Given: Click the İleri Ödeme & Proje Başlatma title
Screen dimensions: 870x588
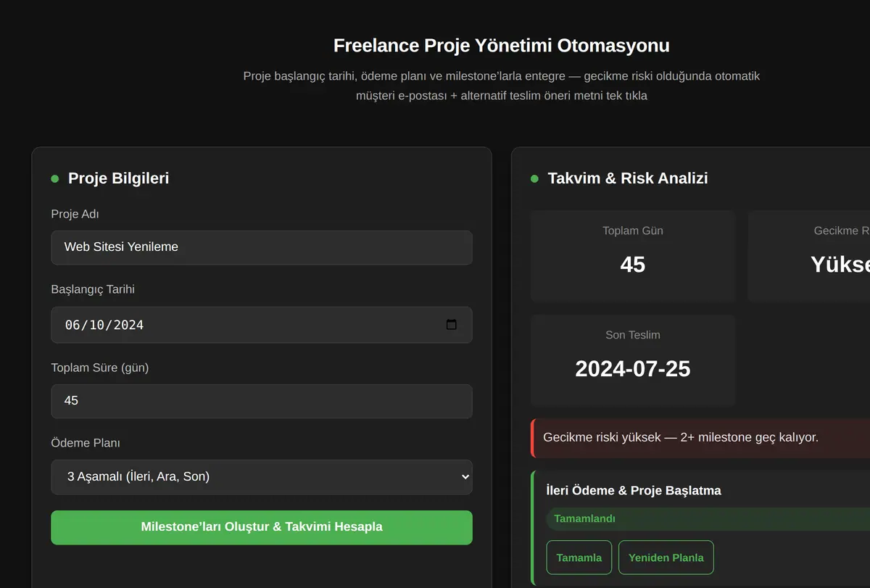Looking at the screenshot, I should [634, 491].
